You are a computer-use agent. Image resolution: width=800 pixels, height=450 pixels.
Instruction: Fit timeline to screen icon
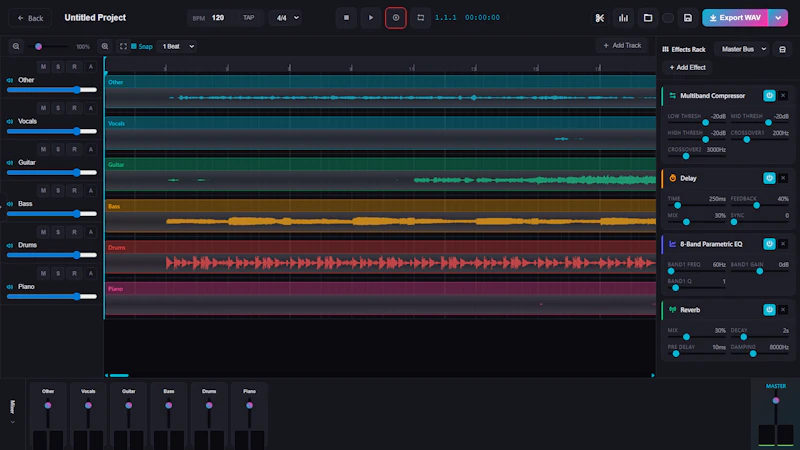click(123, 46)
